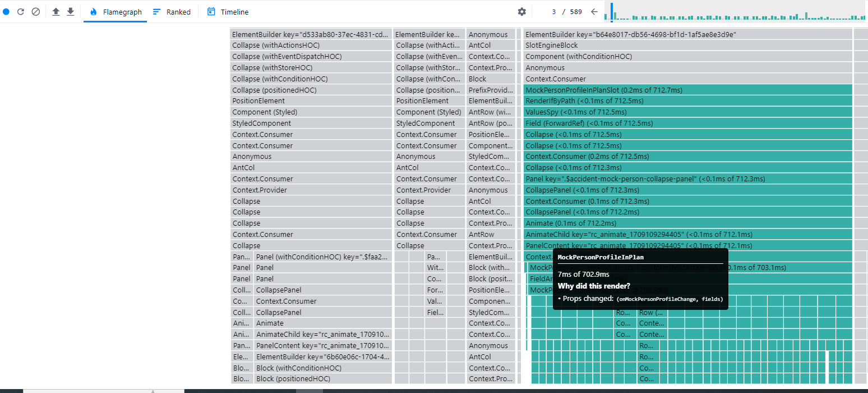Select the fully labeled Collapse (positionedHOC) row

pos(311,90)
